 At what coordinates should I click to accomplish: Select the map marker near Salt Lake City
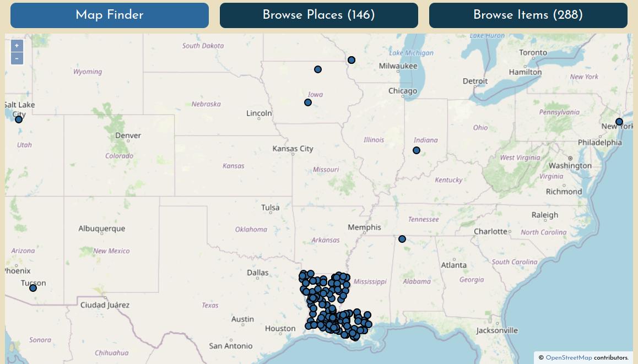point(19,119)
